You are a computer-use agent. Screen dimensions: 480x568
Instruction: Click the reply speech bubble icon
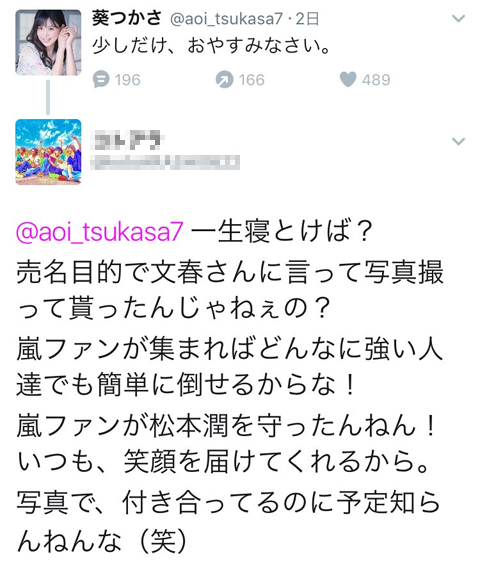click(x=101, y=80)
